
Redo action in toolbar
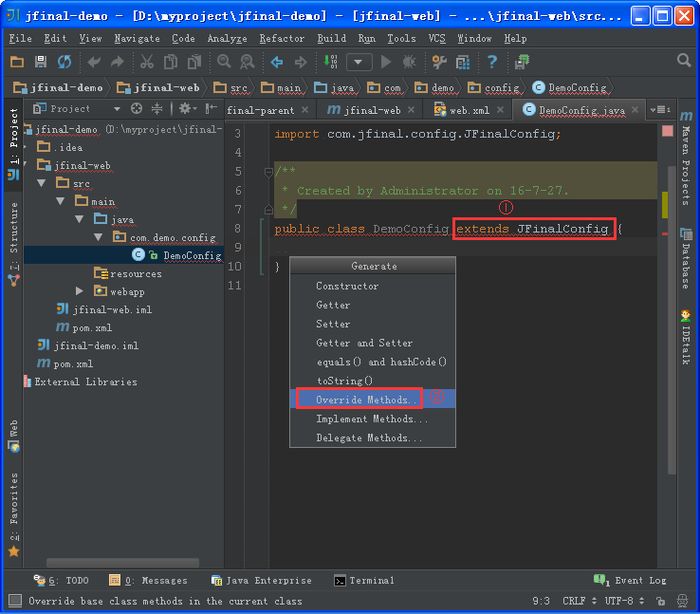click(x=117, y=62)
